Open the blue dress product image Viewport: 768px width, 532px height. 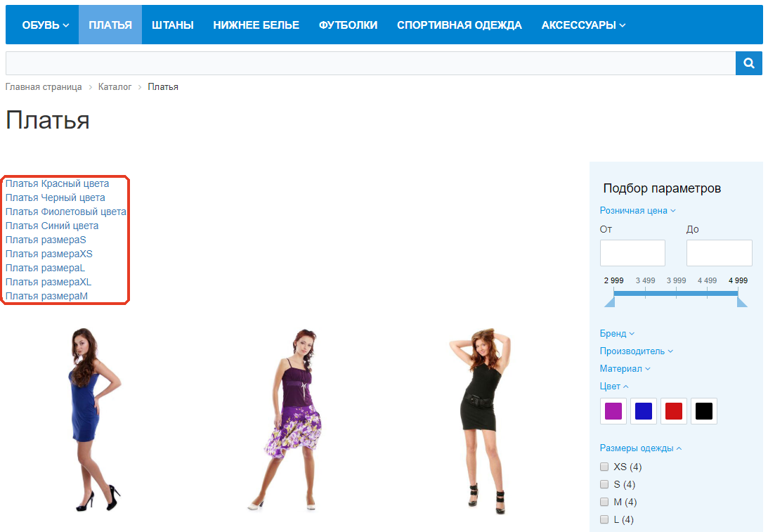pyautogui.click(x=95, y=420)
